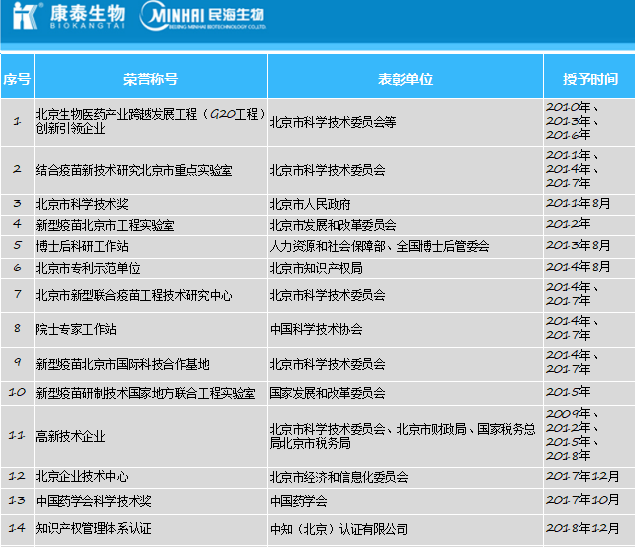
Task: Select 结合疫苗新技术研究北京市重点实验室 cell
Action: coord(134,170)
